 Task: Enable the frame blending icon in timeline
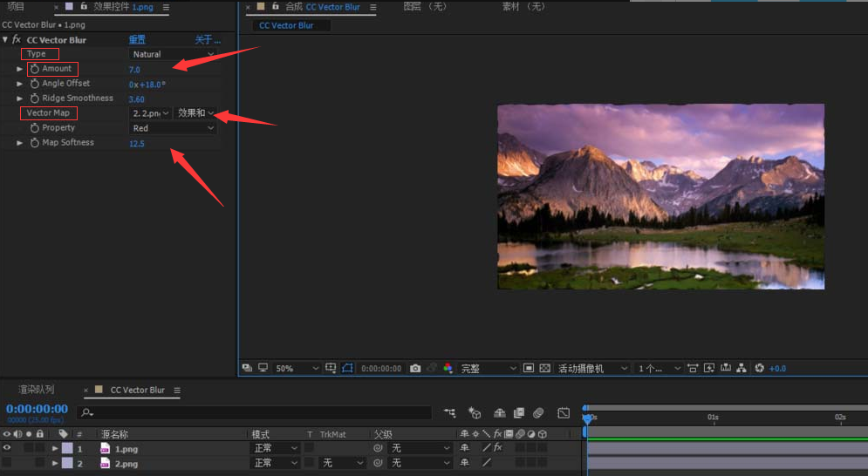[x=519, y=413]
